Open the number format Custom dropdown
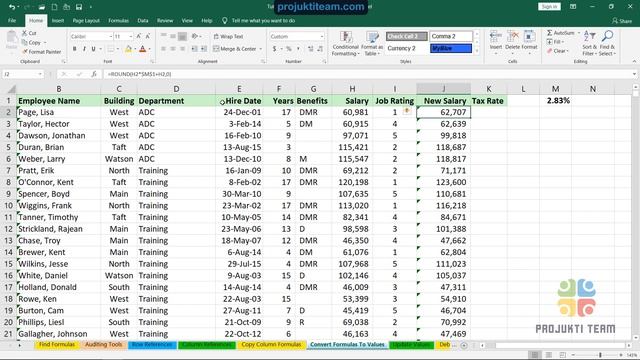 click(322, 37)
